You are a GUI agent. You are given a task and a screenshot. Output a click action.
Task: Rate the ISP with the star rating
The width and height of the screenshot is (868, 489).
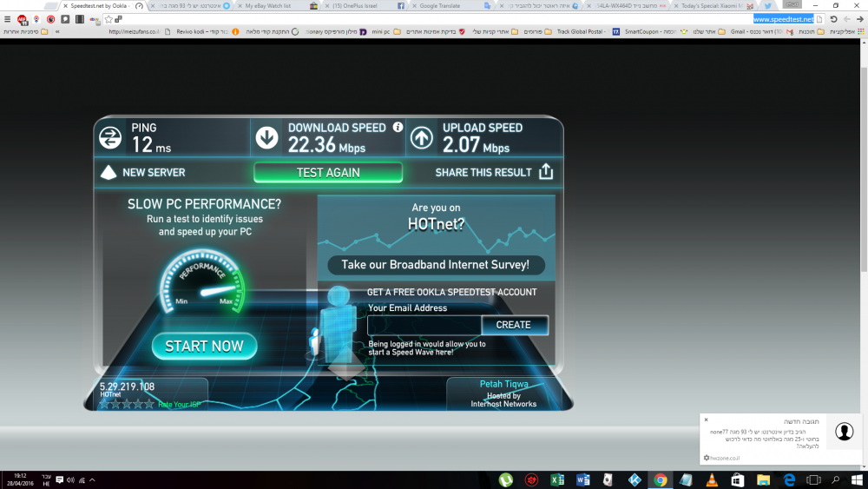coord(128,404)
